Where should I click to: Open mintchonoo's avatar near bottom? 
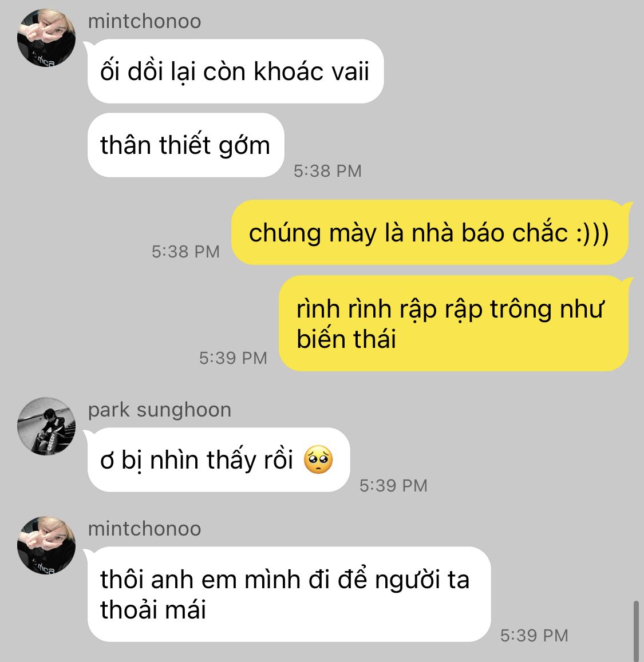click(x=46, y=545)
